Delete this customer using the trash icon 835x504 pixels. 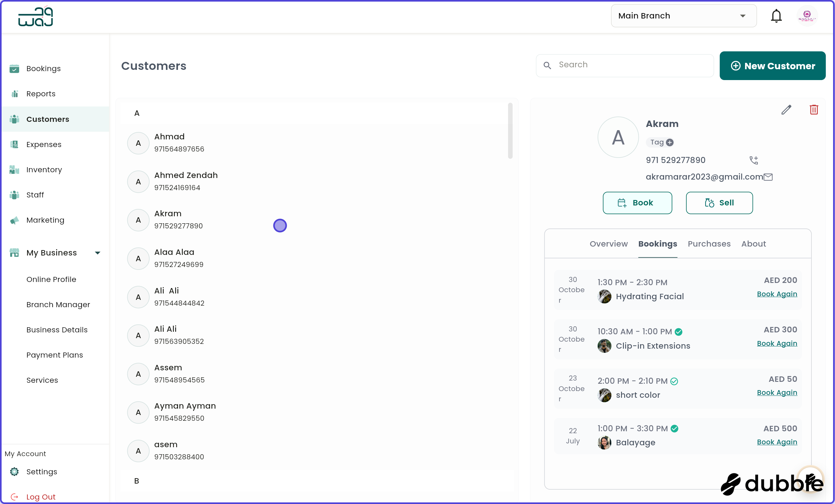[x=815, y=109]
